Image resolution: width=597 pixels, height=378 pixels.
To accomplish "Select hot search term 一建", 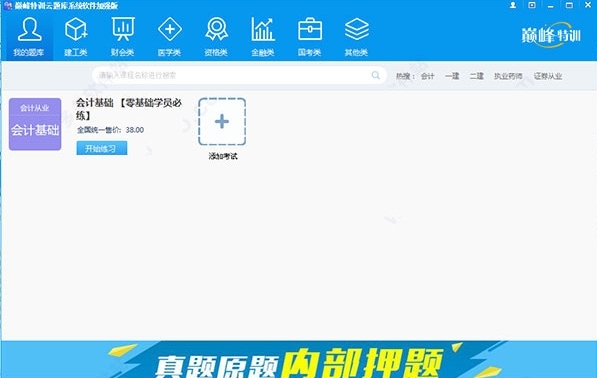I will pyautogui.click(x=452, y=76).
